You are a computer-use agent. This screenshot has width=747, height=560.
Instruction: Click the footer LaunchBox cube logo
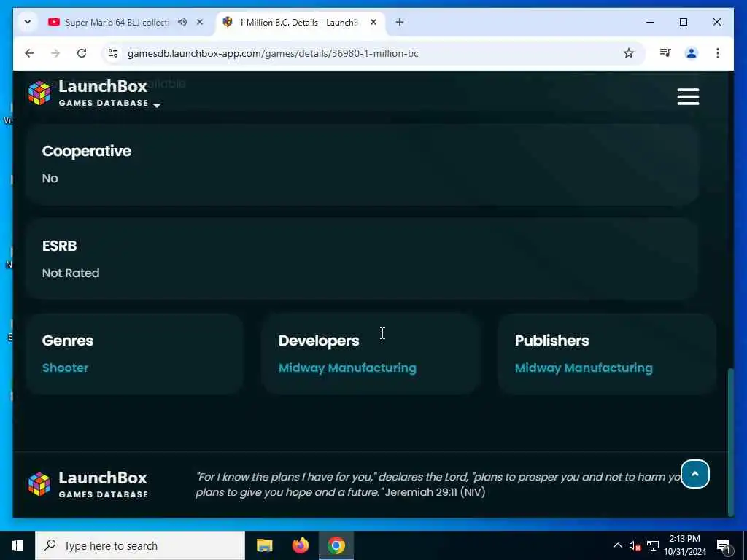click(x=39, y=484)
